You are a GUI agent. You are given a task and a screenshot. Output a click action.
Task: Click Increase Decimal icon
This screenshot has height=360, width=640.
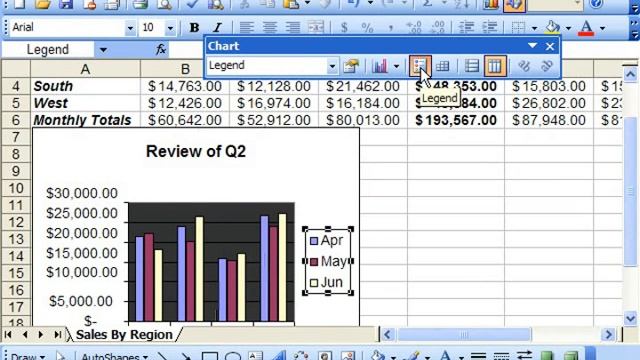coord(414,28)
